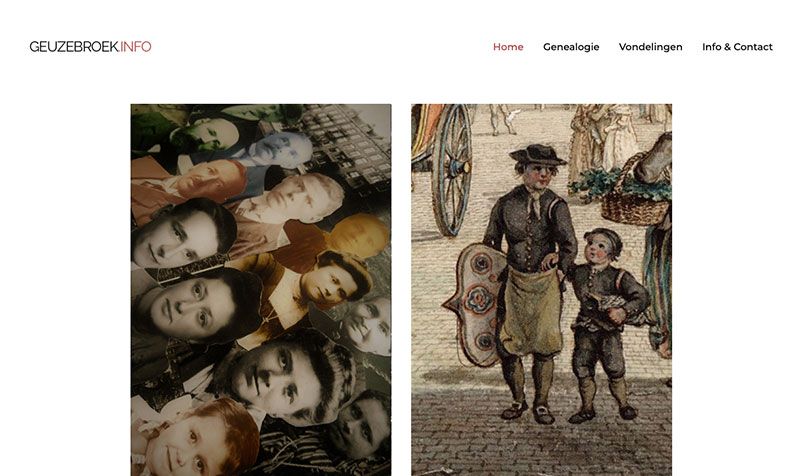Click the small boy in the painting

point(606,325)
